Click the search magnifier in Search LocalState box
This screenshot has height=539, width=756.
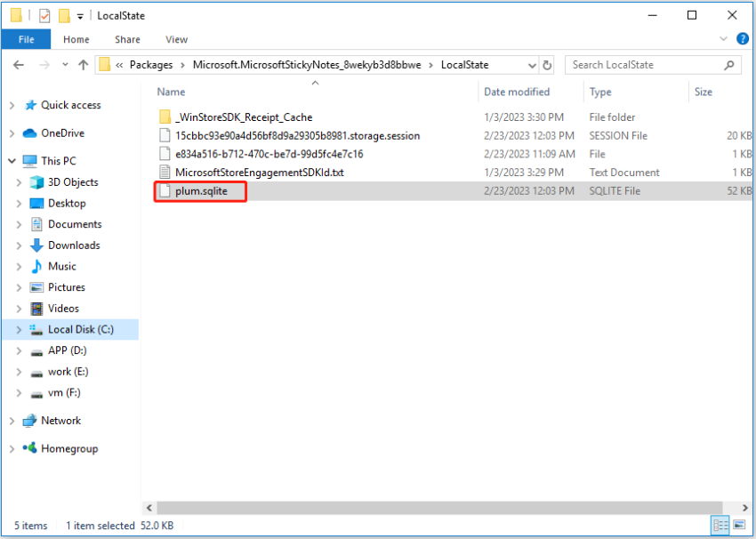[x=728, y=65]
